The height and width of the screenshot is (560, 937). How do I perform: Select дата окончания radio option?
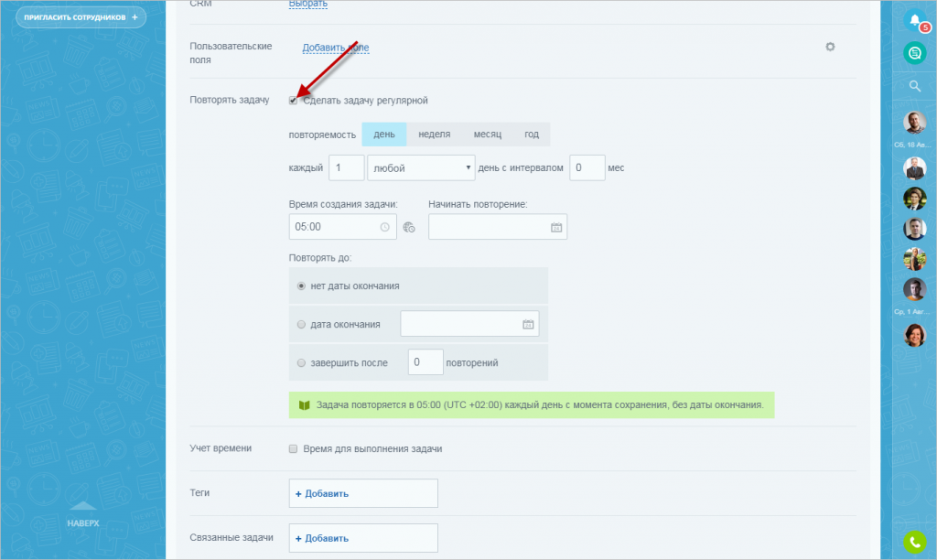pos(301,325)
